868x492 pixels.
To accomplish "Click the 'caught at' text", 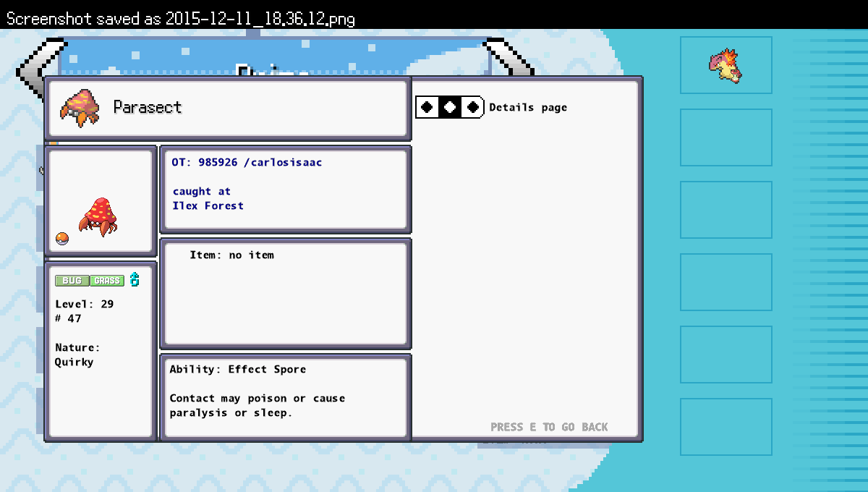I will pyautogui.click(x=202, y=191).
